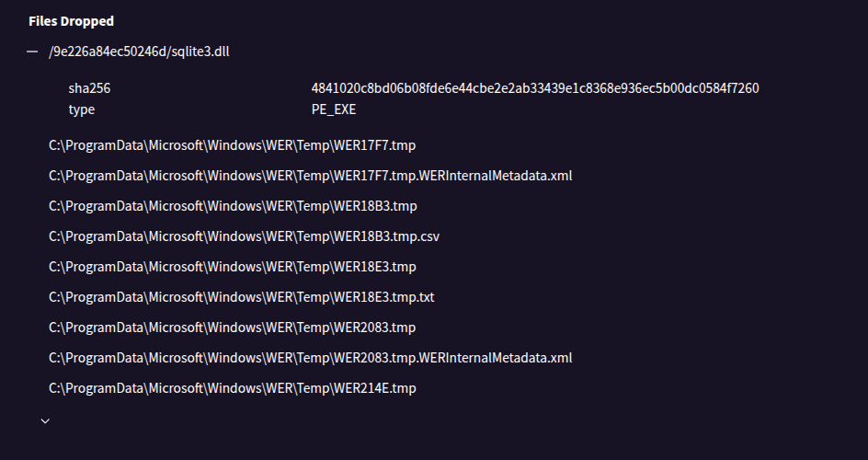Select the PE_EXE type value
The height and width of the screenshot is (460, 868).
(334, 109)
